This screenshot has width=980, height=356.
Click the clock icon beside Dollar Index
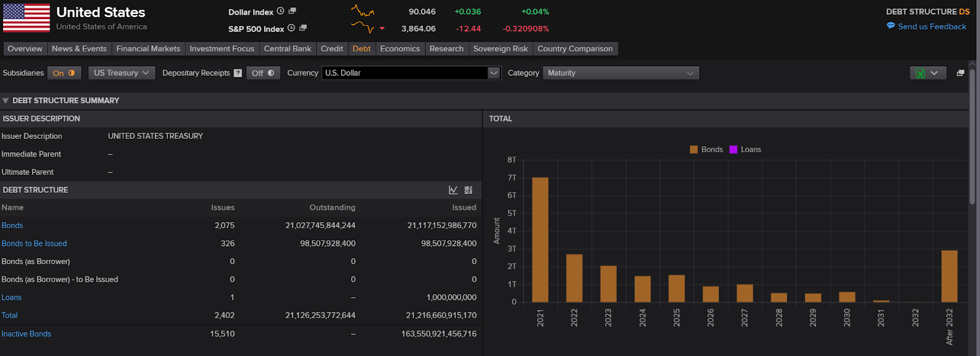[x=281, y=11]
